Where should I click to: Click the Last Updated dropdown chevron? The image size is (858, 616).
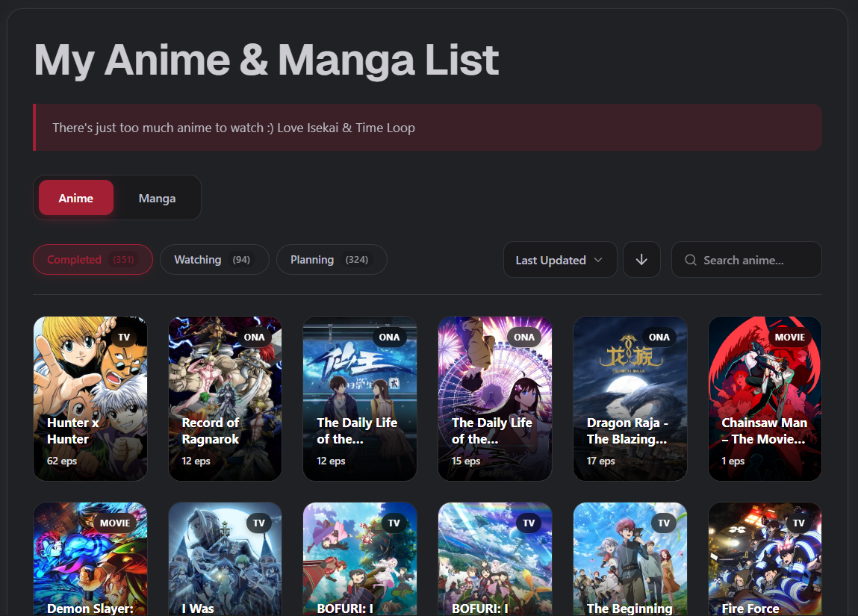(598, 260)
